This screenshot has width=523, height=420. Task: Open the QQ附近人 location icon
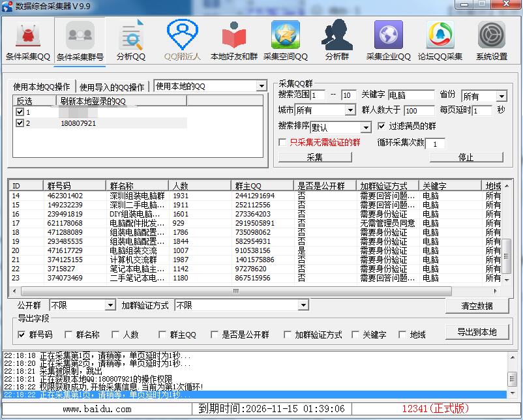[183, 41]
